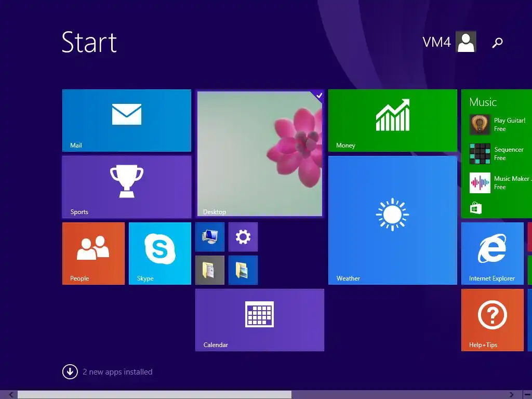
Task: Click the Sequencer app icon
Action: point(480,154)
